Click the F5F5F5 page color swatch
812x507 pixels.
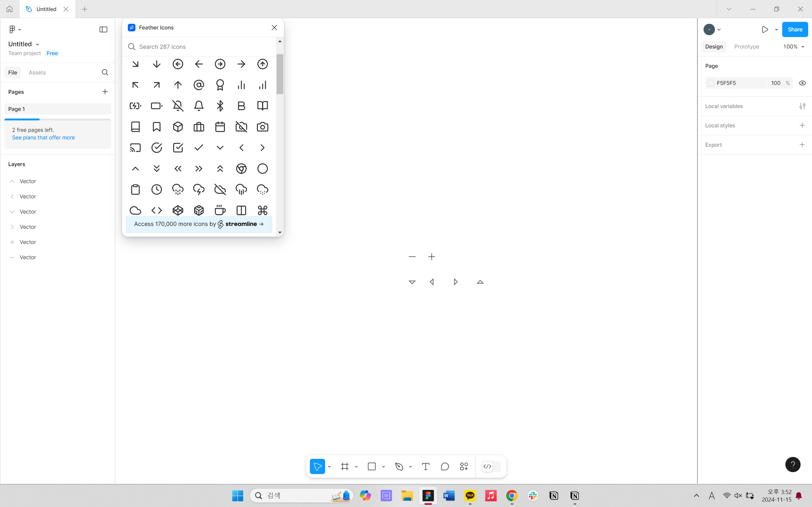click(x=711, y=83)
